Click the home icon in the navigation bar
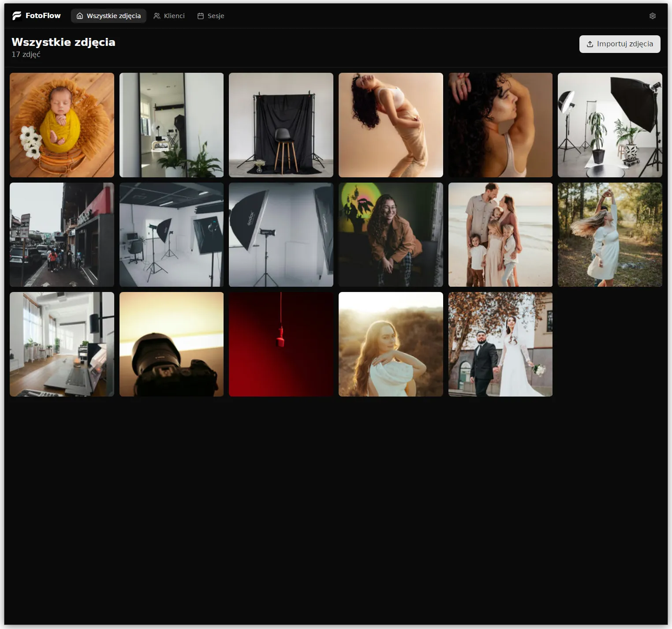Image resolution: width=672 pixels, height=629 pixels. (80, 16)
